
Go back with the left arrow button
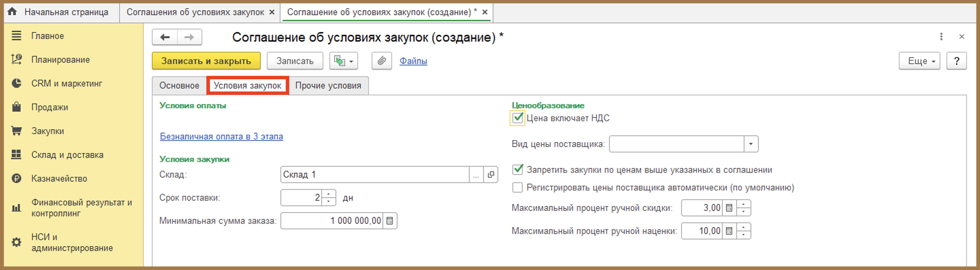pyautogui.click(x=165, y=37)
